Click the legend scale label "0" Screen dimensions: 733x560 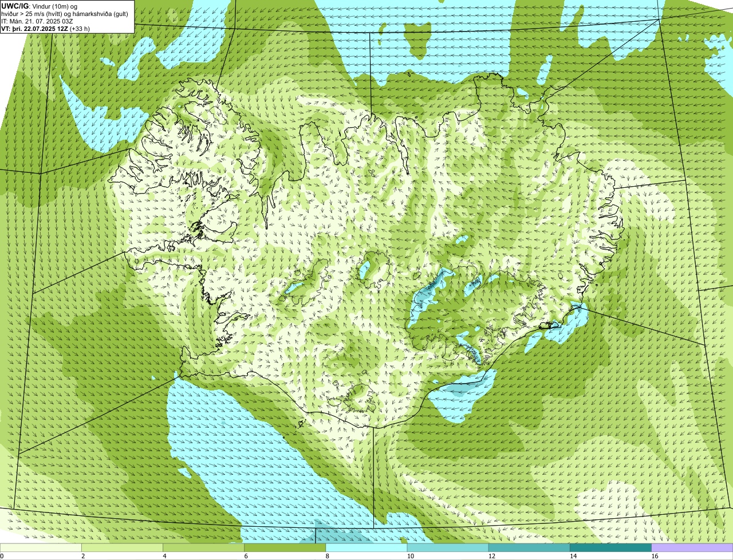pyautogui.click(x=2, y=556)
